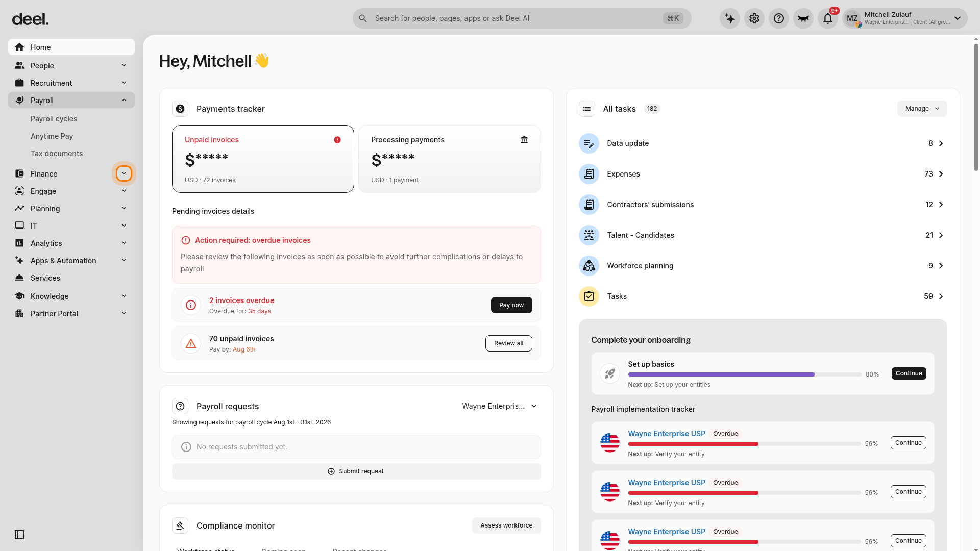Image resolution: width=980 pixels, height=551 pixels.
Task: Click the info icon beside 2 invoices overdue
Action: pyautogui.click(x=191, y=305)
